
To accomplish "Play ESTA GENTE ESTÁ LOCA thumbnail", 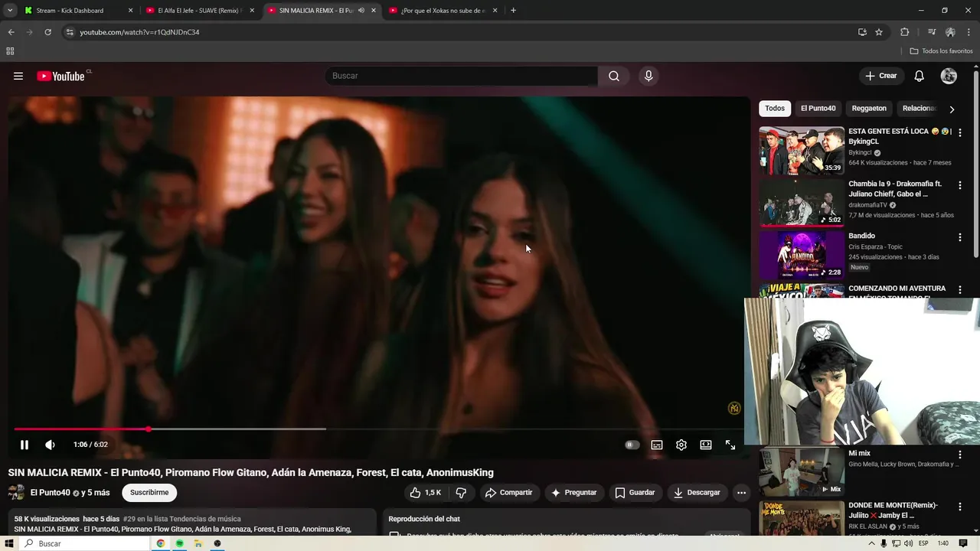I will [x=802, y=151].
